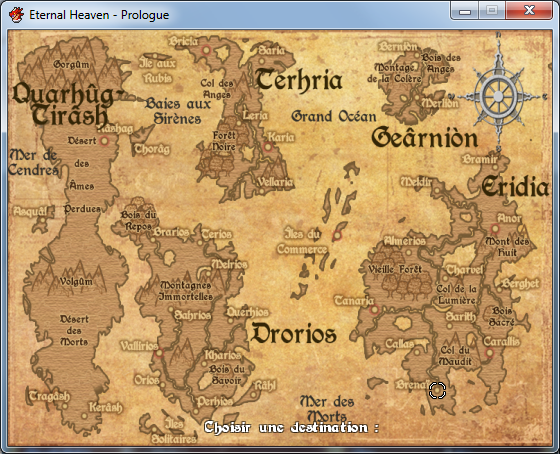560x454 pixels.
Task: Click the 'Mer des Morts' label
Action: (327, 409)
